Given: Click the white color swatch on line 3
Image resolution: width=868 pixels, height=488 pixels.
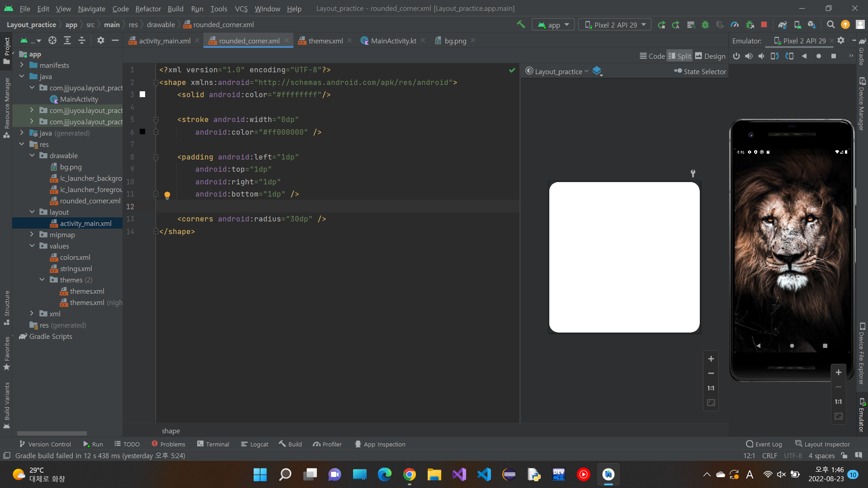Looking at the screenshot, I should pyautogui.click(x=142, y=94).
